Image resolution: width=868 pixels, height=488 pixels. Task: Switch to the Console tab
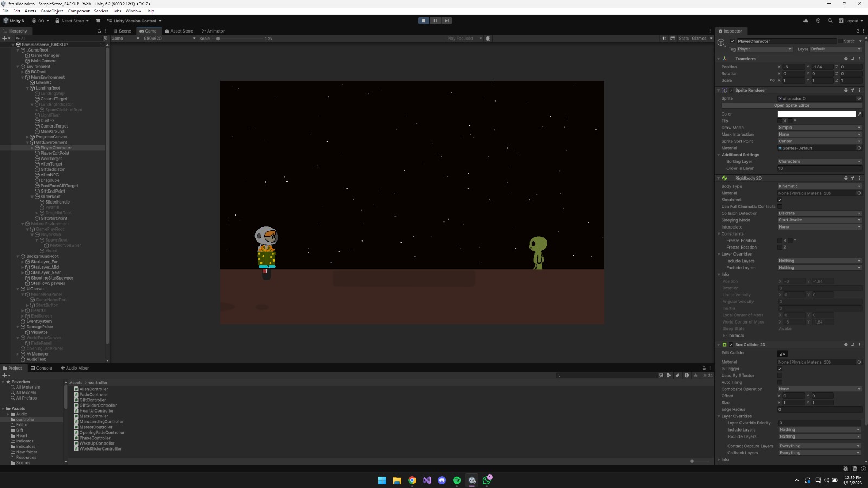pos(41,368)
